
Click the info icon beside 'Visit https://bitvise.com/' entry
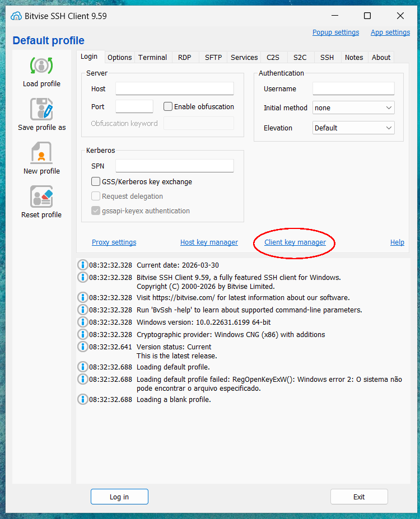(82, 297)
